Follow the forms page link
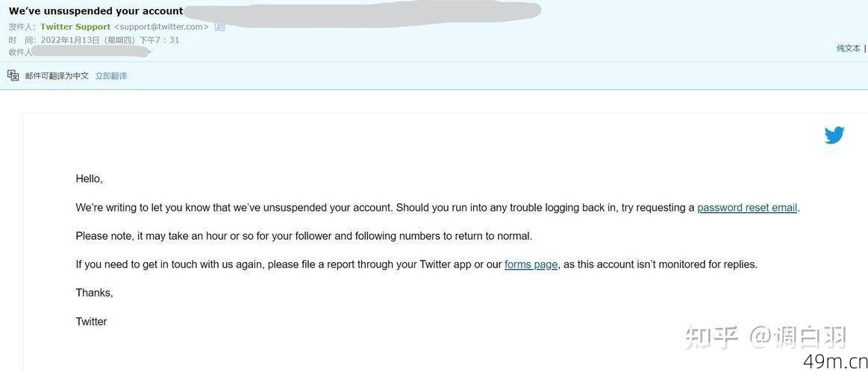Viewport: 868px width, 372px height. tap(531, 264)
